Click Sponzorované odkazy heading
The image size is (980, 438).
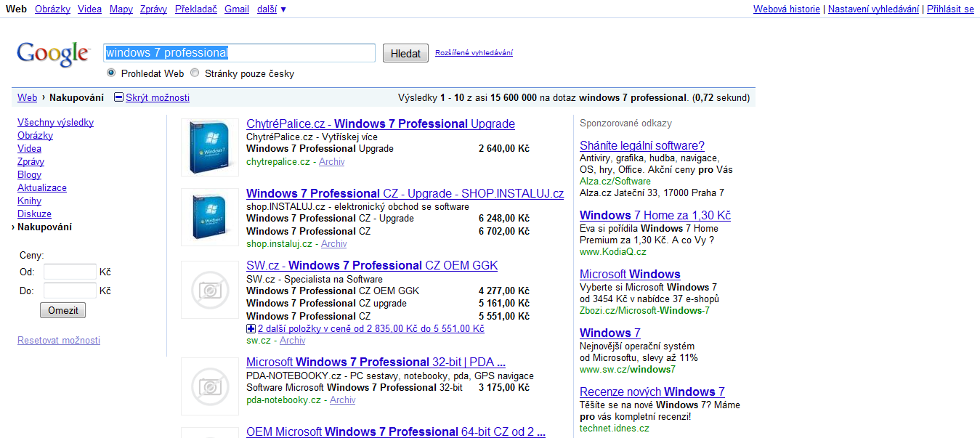tap(625, 123)
